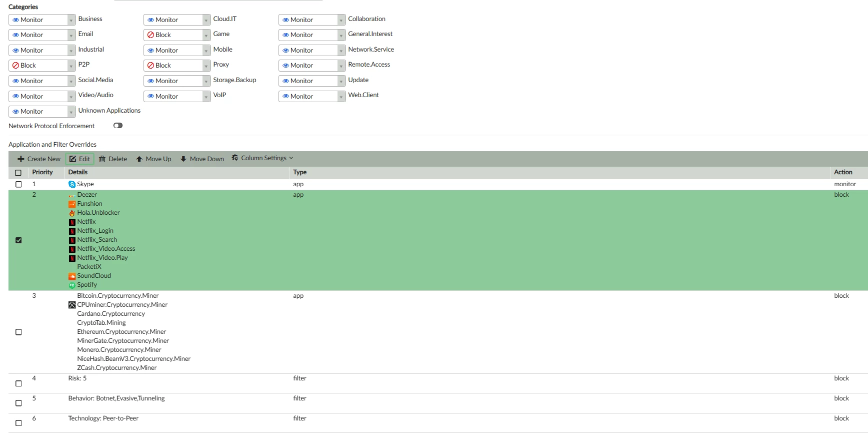Screen dimensions: 868x438
Task: Uncheck the priority 2 row checkbox
Action: [x=18, y=240]
